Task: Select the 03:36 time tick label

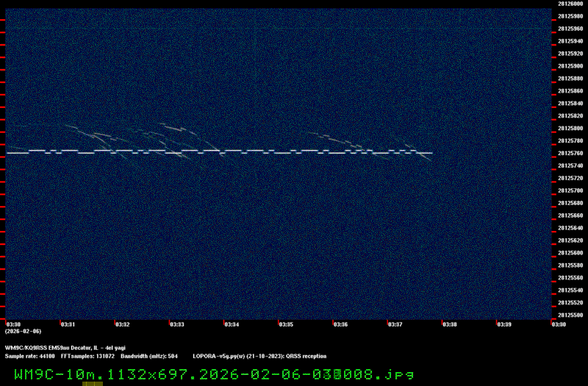Action: pyautogui.click(x=341, y=324)
